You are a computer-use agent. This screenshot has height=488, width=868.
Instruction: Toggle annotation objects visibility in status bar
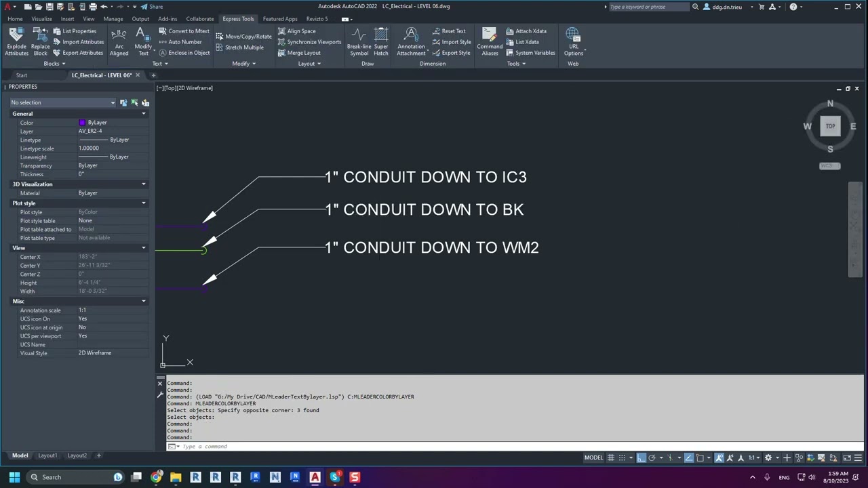click(x=719, y=457)
